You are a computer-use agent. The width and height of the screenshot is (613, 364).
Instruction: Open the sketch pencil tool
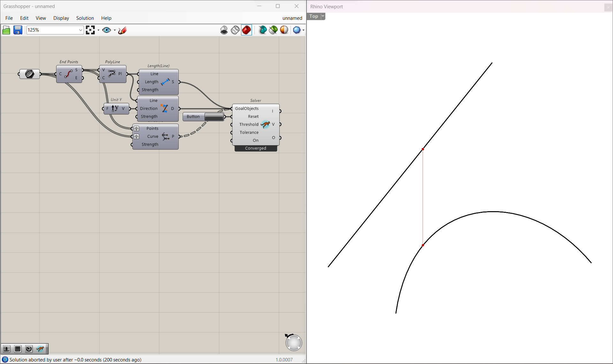point(122,30)
